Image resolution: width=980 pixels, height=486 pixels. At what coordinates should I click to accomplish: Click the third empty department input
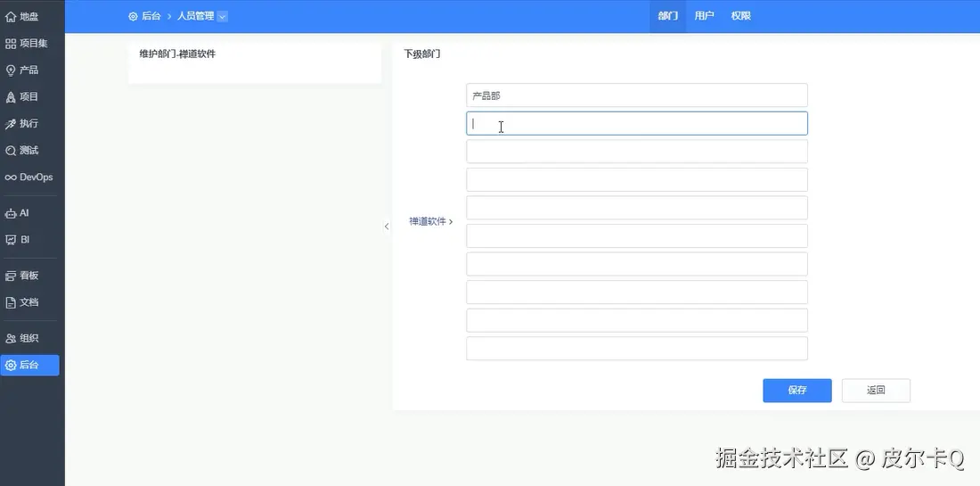[637, 152]
